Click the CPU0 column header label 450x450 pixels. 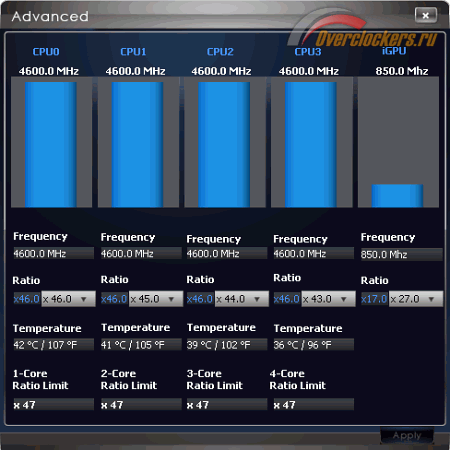46,52
